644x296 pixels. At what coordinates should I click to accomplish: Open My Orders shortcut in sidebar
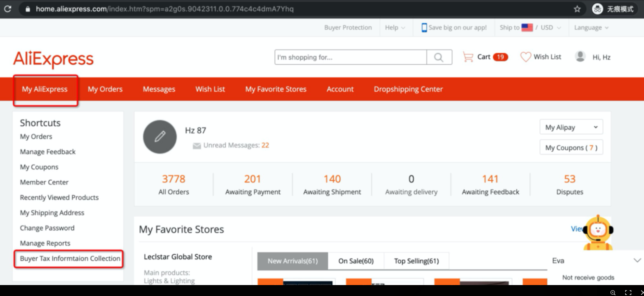(36, 137)
